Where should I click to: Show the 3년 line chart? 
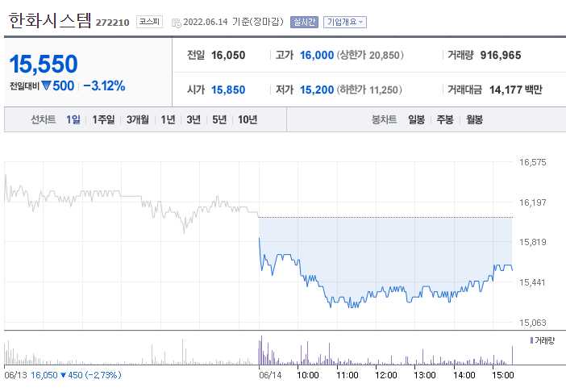(x=194, y=119)
